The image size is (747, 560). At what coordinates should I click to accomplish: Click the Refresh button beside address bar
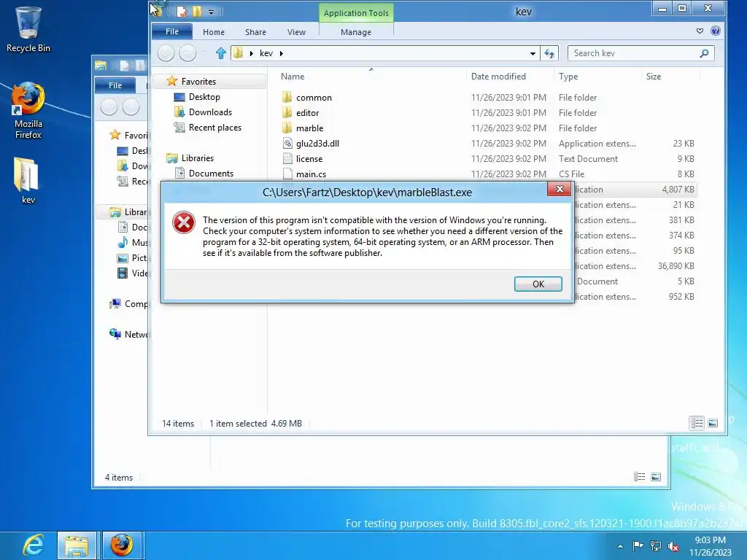click(549, 53)
